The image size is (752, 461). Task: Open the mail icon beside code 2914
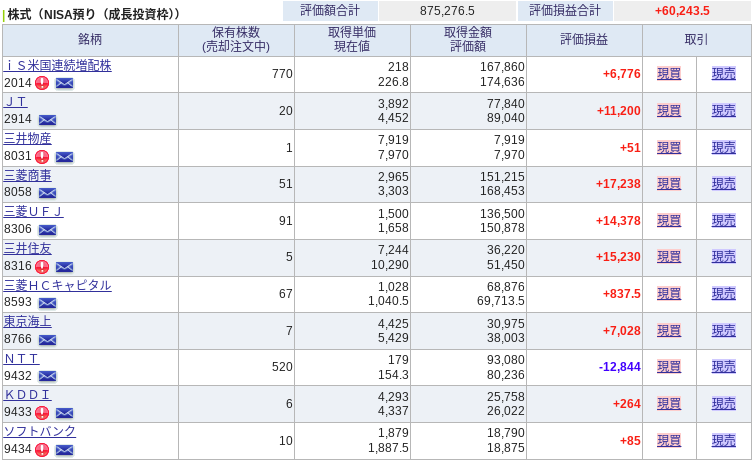(x=47, y=120)
